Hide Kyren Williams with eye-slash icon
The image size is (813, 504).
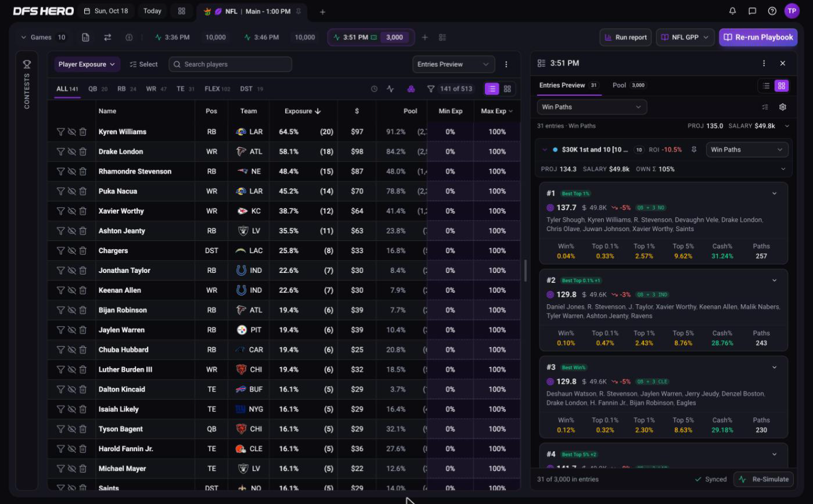[71, 132]
